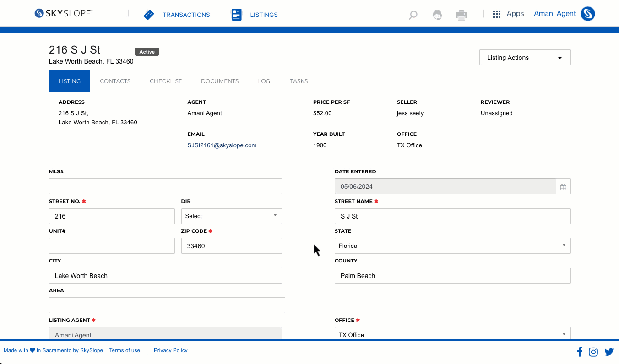This screenshot has height=364, width=619.
Task: Select the Listing tab
Action: pyautogui.click(x=70, y=81)
